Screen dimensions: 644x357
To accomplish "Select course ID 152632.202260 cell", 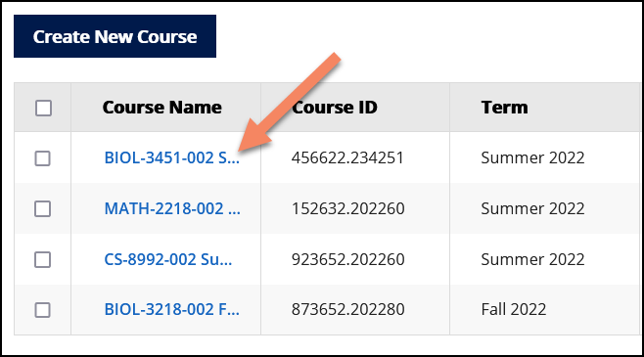I will 348,209.
